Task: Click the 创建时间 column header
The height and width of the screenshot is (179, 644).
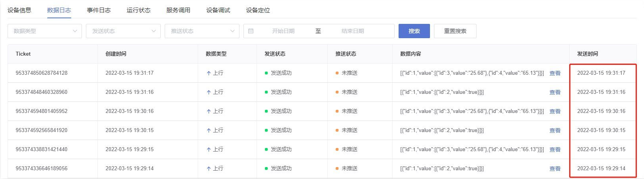Action: click(x=116, y=54)
